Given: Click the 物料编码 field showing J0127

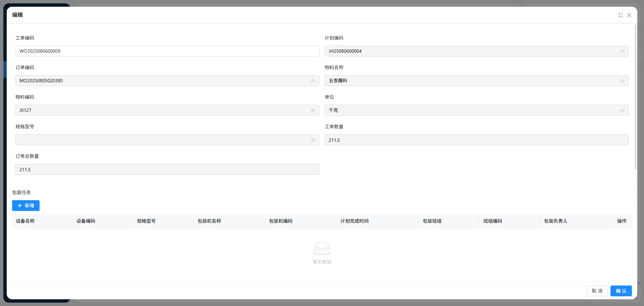Looking at the screenshot, I should click(167, 110).
